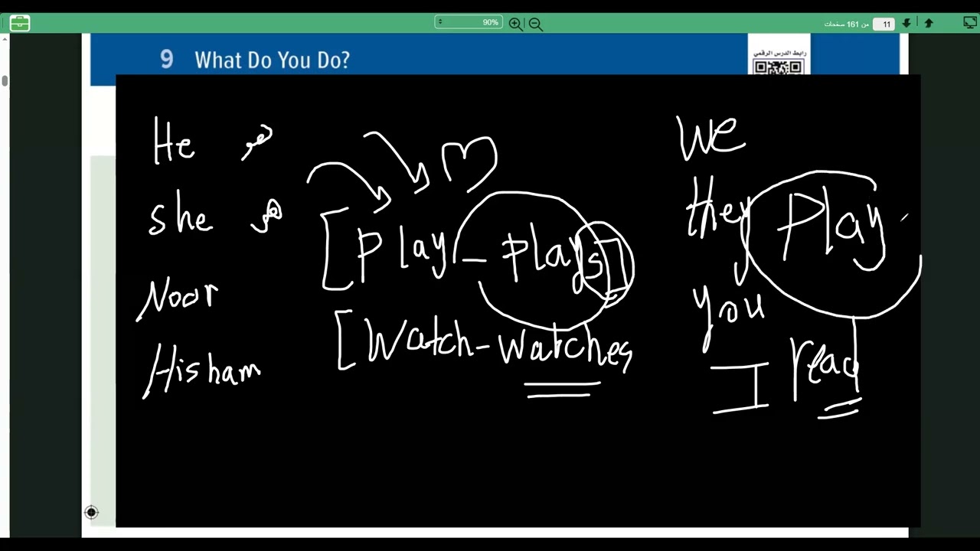The height and width of the screenshot is (551, 980).
Task: Open the green briefcase tools icon
Action: click(20, 23)
